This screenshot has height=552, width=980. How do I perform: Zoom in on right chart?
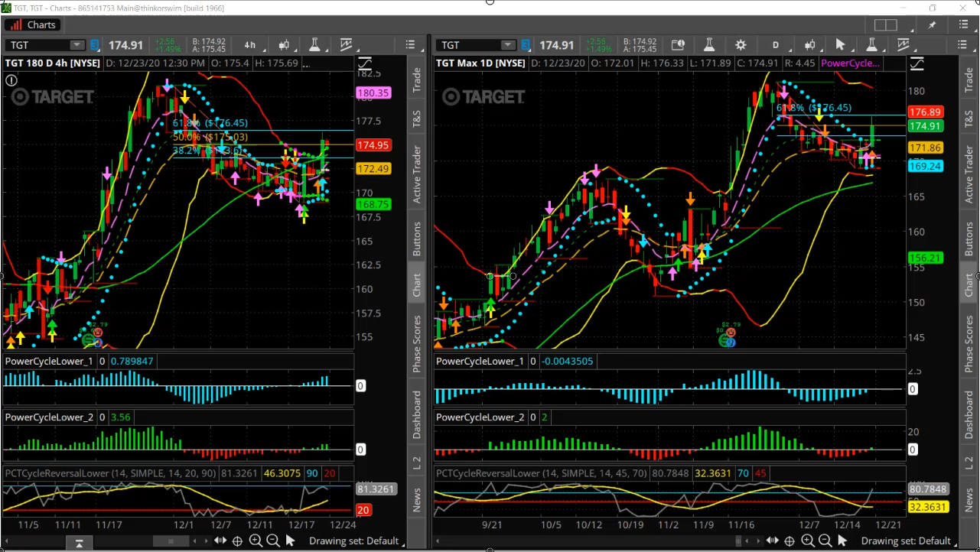808,541
